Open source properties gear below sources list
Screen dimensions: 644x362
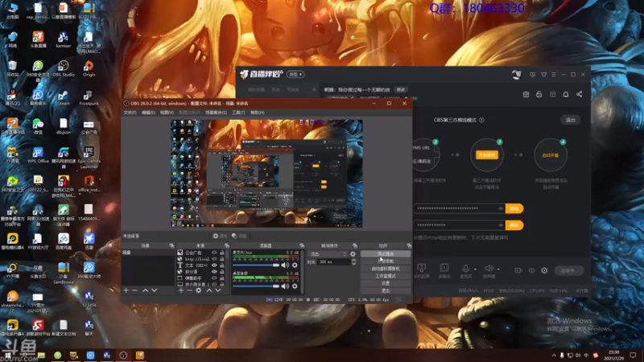pos(198,290)
